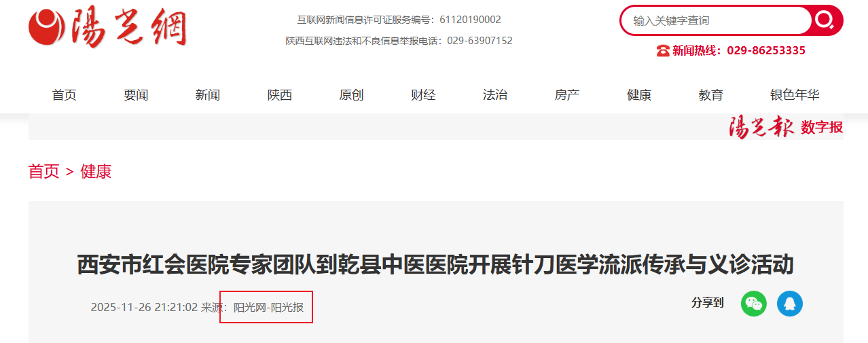Click the 首页 breadcrumb link
Image resolution: width=868 pixels, height=343 pixels.
[44, 171]
